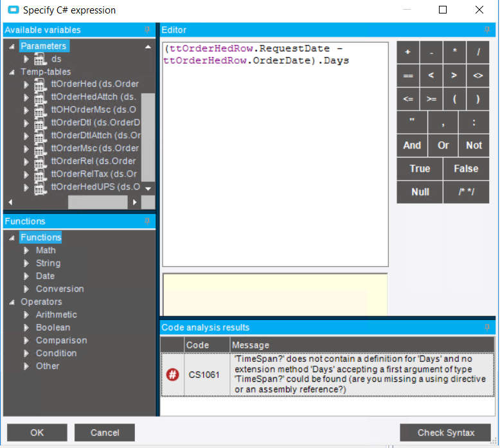Click inside the C# expression editor
The height and width of the screenshot is (448, 500).
tap(275, 154)
